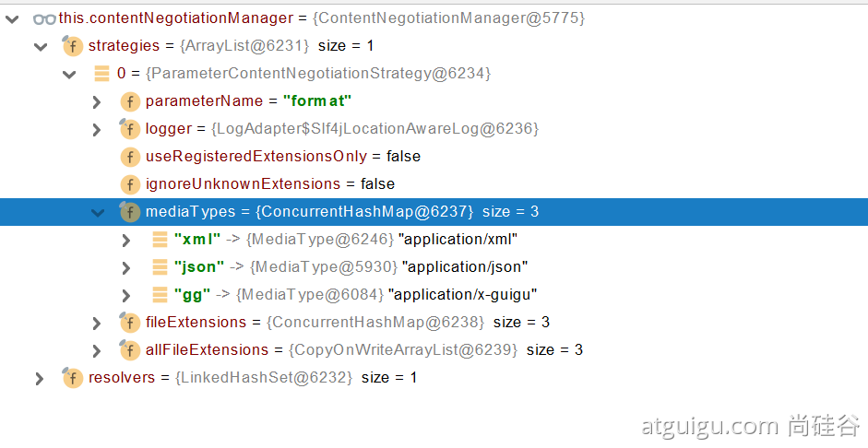Click the field icon next to parameterName

pos(130,100)
